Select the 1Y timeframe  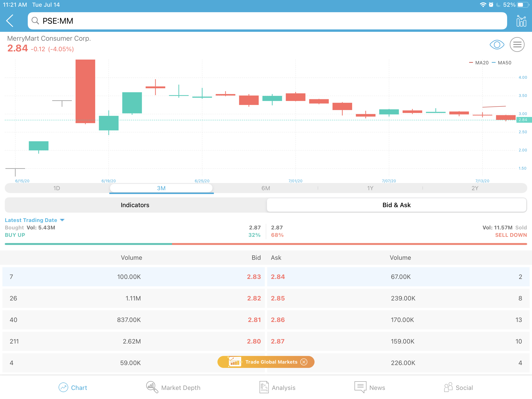370,188
